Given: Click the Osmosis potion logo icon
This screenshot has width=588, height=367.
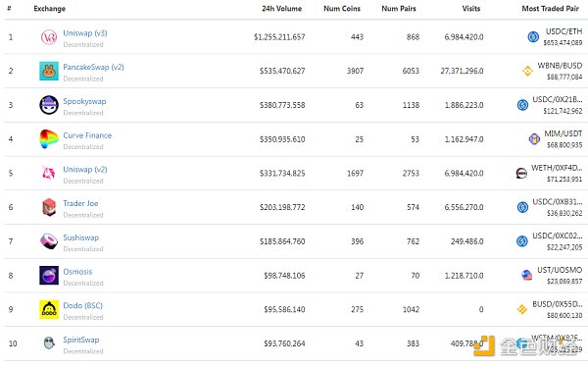Looking at the screenshot, I should [49, 276].
